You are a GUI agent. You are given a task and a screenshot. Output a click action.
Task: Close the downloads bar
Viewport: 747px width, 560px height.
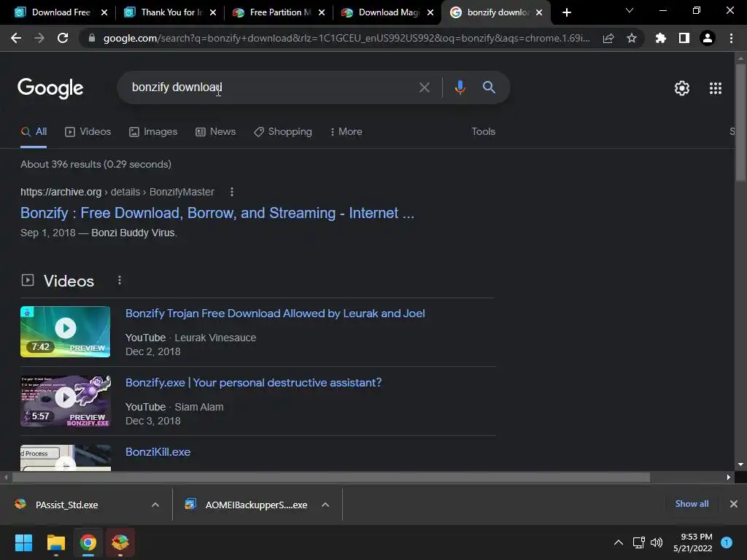point(734,504)
